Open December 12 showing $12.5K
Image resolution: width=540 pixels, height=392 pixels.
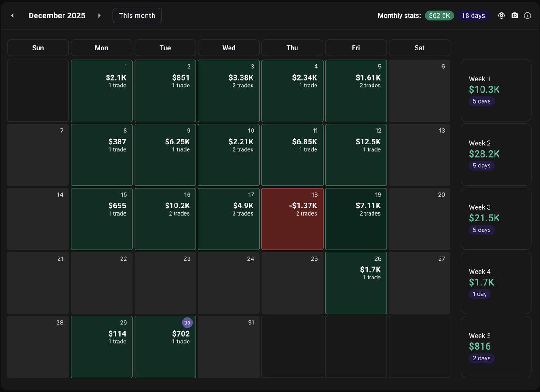356,155
